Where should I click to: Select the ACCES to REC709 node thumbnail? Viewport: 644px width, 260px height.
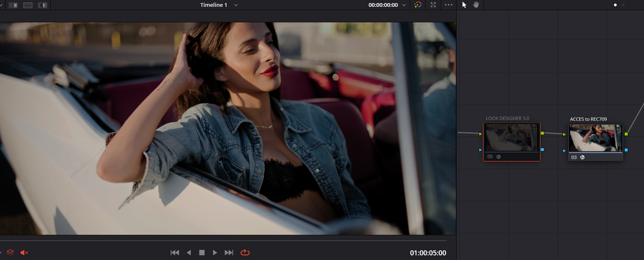coord(596,138)
